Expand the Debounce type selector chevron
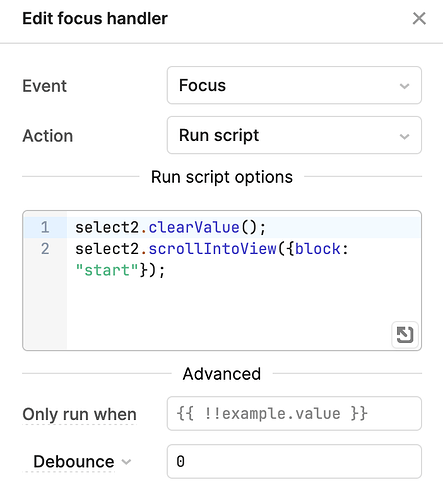Screen dimensions: 443x499 (126, 462)
